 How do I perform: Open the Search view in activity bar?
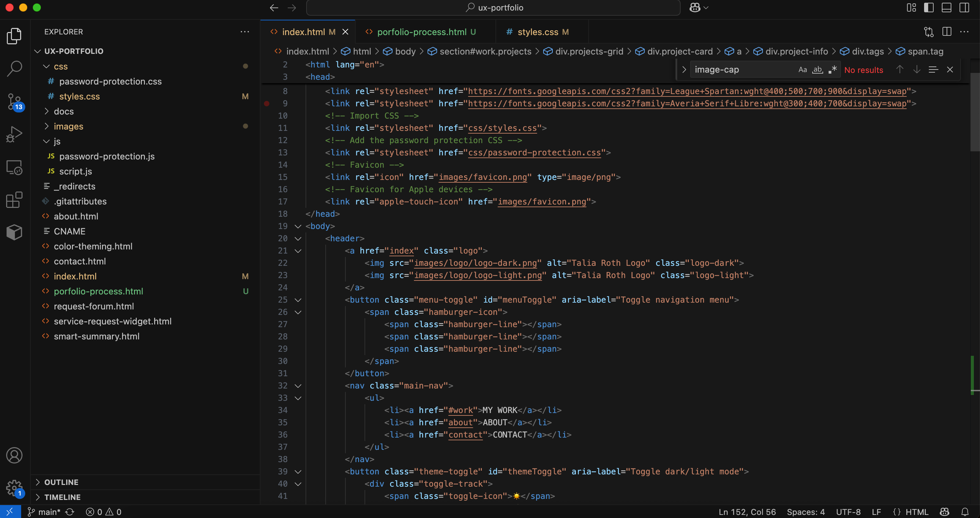[x=14, y=69]
